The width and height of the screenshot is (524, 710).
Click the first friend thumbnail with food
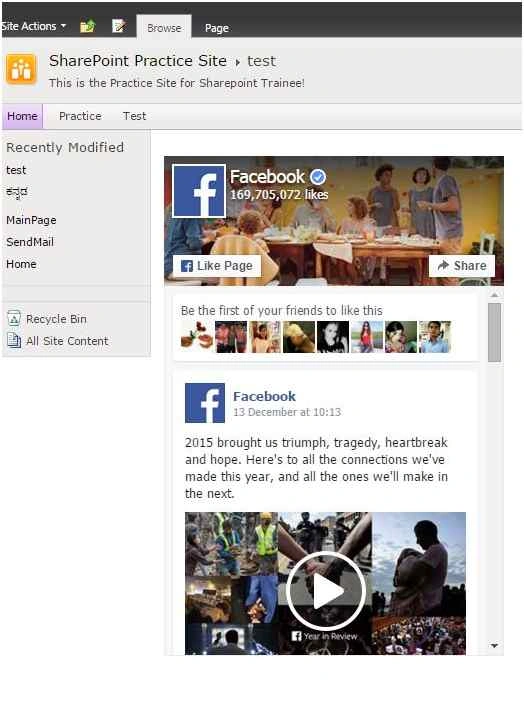[x=197, y=337]
